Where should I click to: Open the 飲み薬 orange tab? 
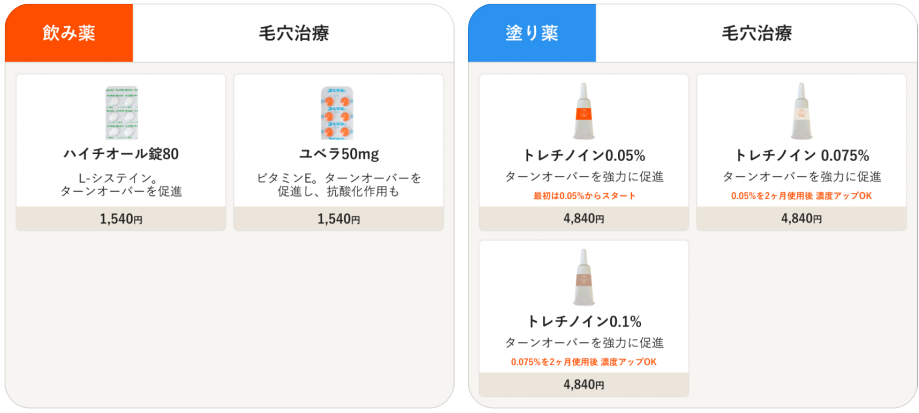click(x=69, y=33)
